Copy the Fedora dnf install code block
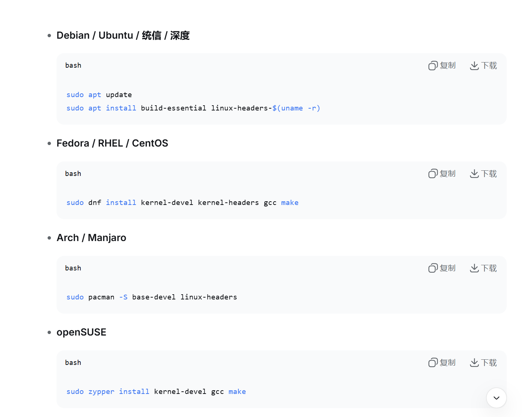 tap(442, 174)
